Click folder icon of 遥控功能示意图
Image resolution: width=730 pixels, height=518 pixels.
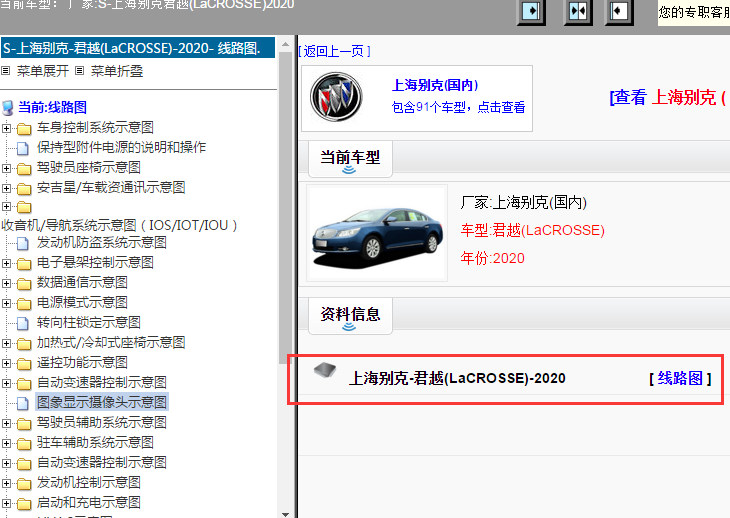pos(24,364)
